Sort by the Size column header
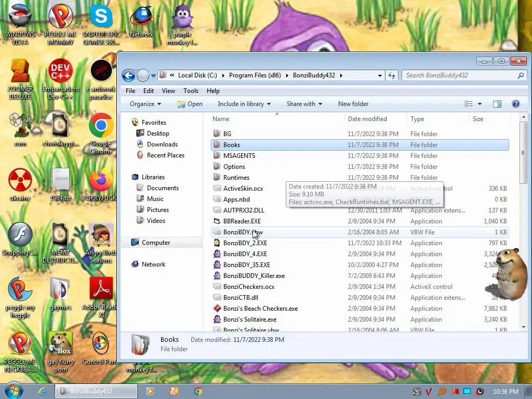This screenshot has height=399, width=532. coord(490,119)
